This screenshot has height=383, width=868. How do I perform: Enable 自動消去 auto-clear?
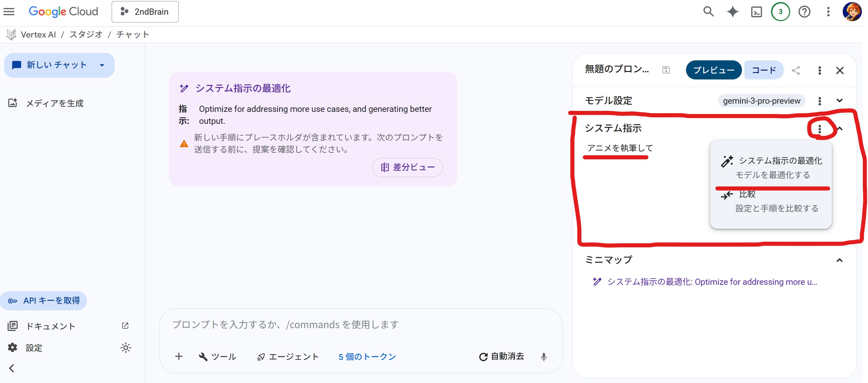click(502, 356)
